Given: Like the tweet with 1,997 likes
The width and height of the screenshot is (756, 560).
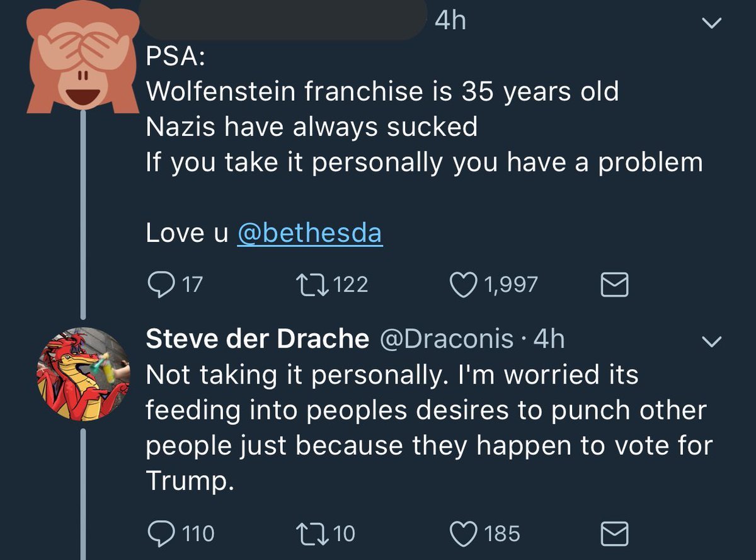Looking at the screenshot, I should (464, 285).
